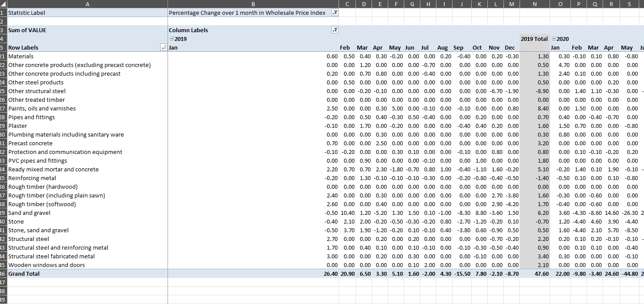Viewport: 644px width, 304px height.
Task: Select Paints total value 8.40
Action: [x=543, y=108]
